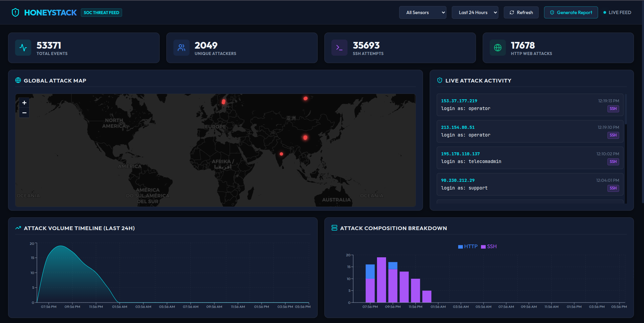Click the red attack marker over Scandinavia
Viewport: 644px width, 323px height.
click(223, 102)
